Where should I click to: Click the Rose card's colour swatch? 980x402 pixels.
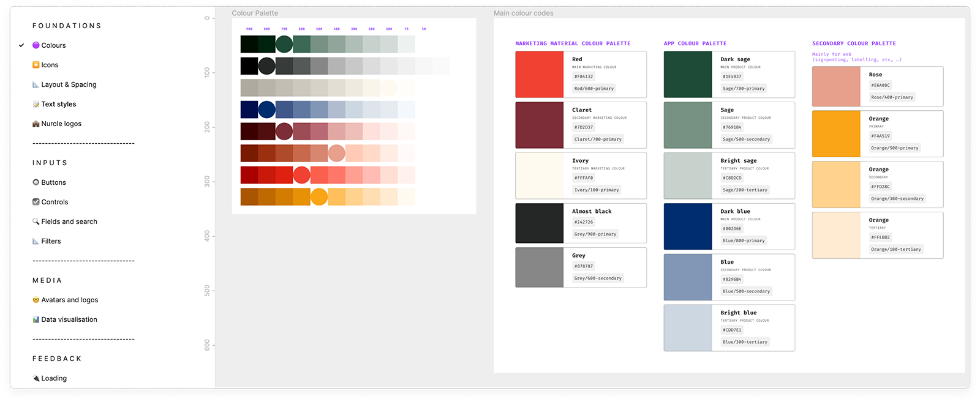click(x=836, y=86)
